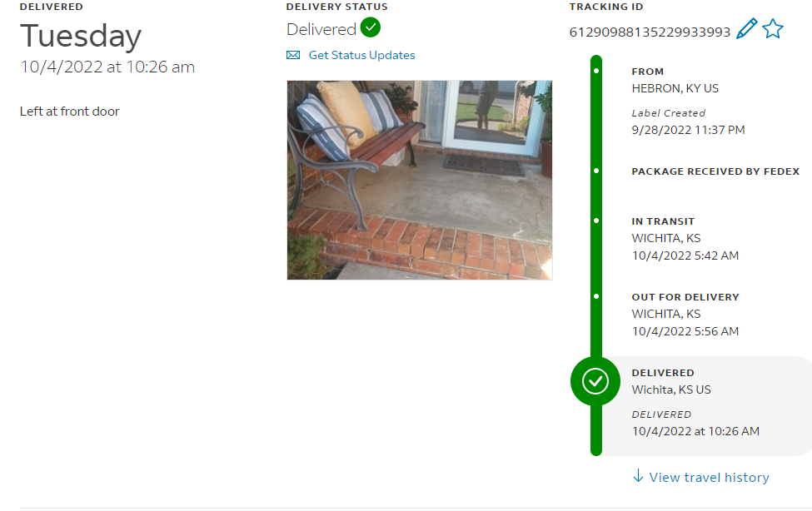812x511 pixels.
Task: Click the PACKAGE RECEIVED BY FEDEX label
Action: (715, 171)
